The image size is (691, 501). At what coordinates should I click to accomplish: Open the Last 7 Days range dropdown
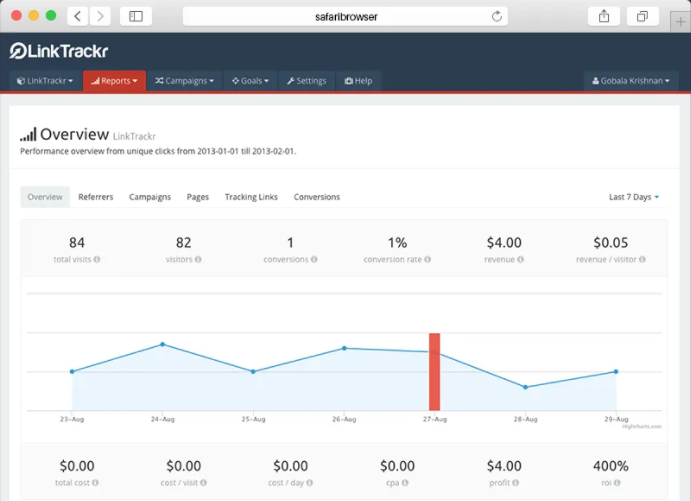(x=634, y=197)
